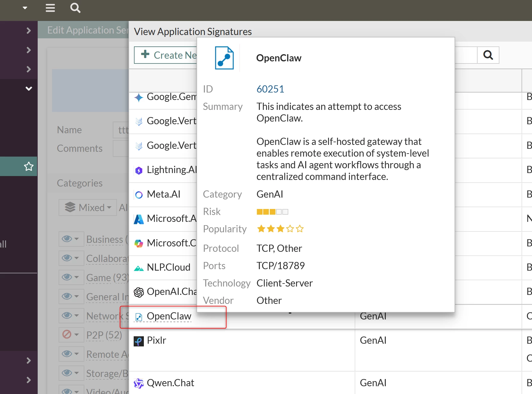Open the Mixed category action dropdown

(88, 207)
